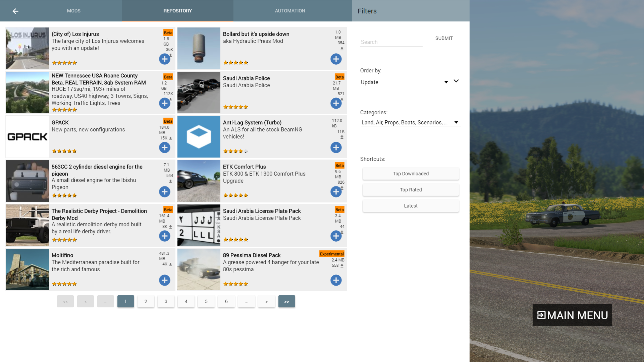Toggle sort direction chevron beside Order by
Image resolution: width=644 pixels, height=362 pixels.
[x=456, y=81]
